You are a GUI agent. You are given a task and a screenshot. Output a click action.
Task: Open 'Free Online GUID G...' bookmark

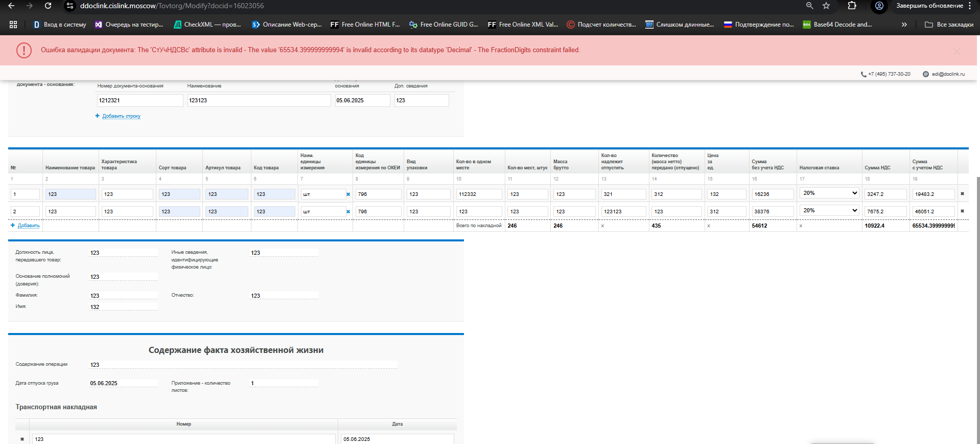tap(444, 24)
